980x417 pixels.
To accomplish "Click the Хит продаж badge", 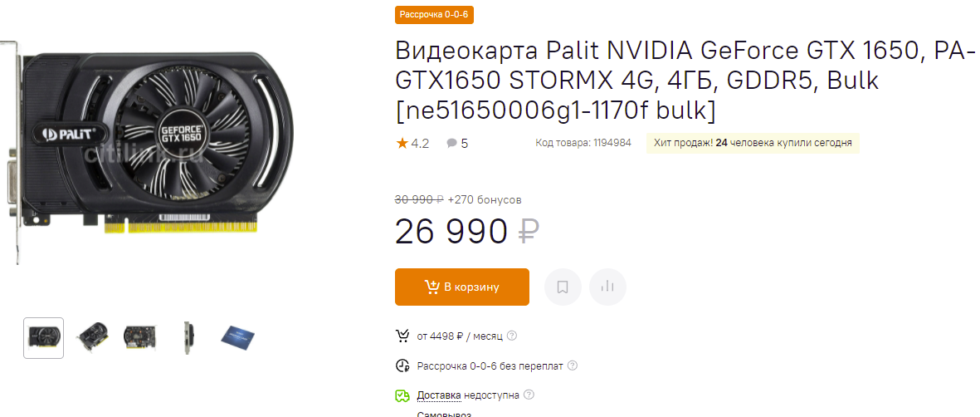I will click(x=753, y=143).
